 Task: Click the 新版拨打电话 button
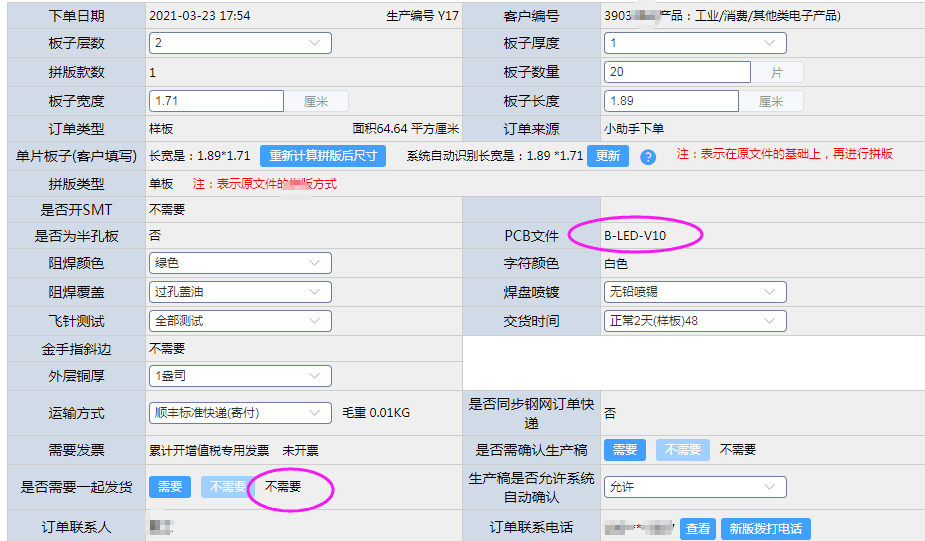(x=765, y=528)
